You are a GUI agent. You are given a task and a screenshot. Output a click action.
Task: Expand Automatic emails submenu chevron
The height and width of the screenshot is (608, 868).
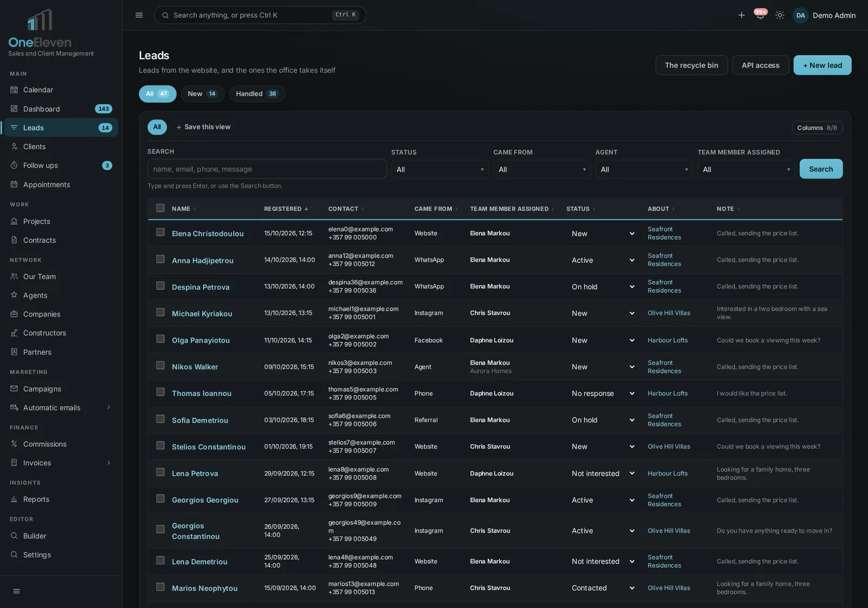coord(108,408)
